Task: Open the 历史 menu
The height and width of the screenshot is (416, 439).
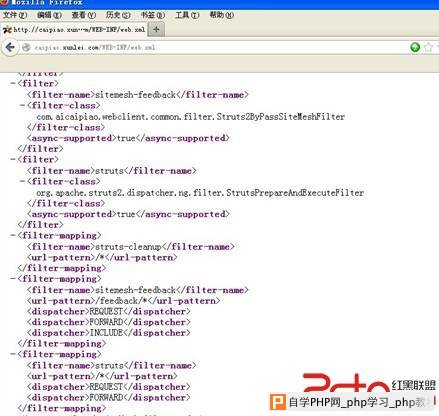Action: coord(118,15)
